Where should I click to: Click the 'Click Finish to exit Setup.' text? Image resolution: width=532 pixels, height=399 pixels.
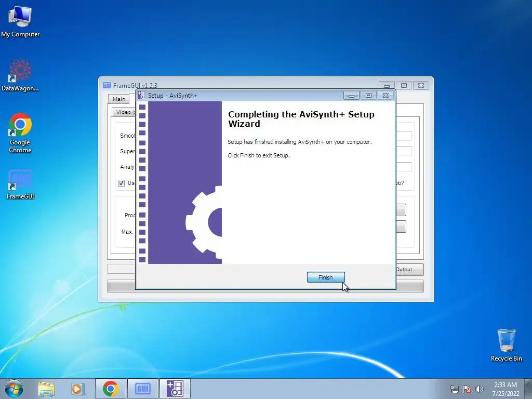click(259, 155)
